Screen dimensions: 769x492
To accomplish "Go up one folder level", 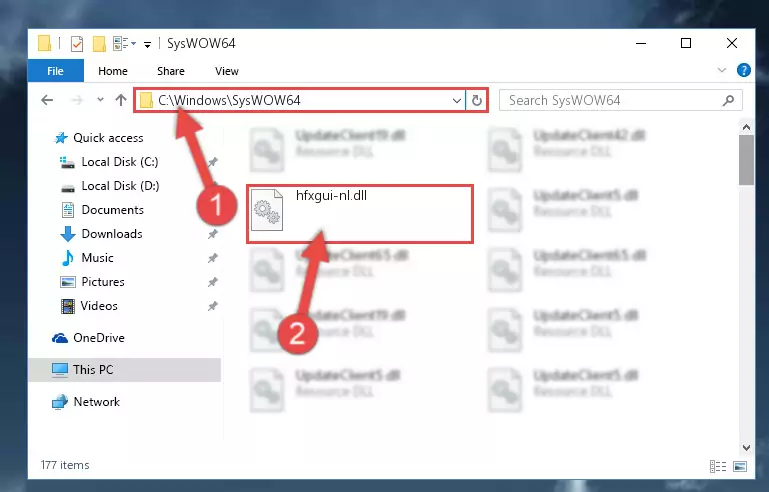I will [x=121, y=100].
